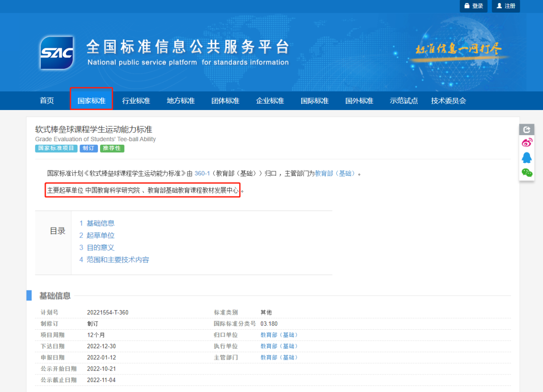Click the 国家标准项目 tag

click(x=56, y=148)
